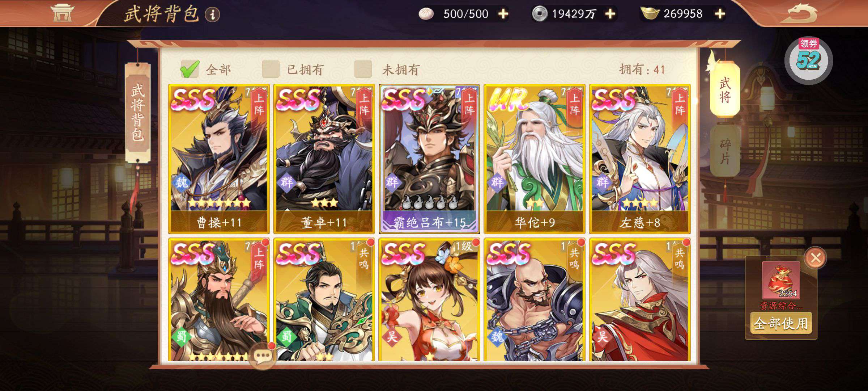Tap the home pavilion icon
The image size is (868, 391).
tap(61, 13)
